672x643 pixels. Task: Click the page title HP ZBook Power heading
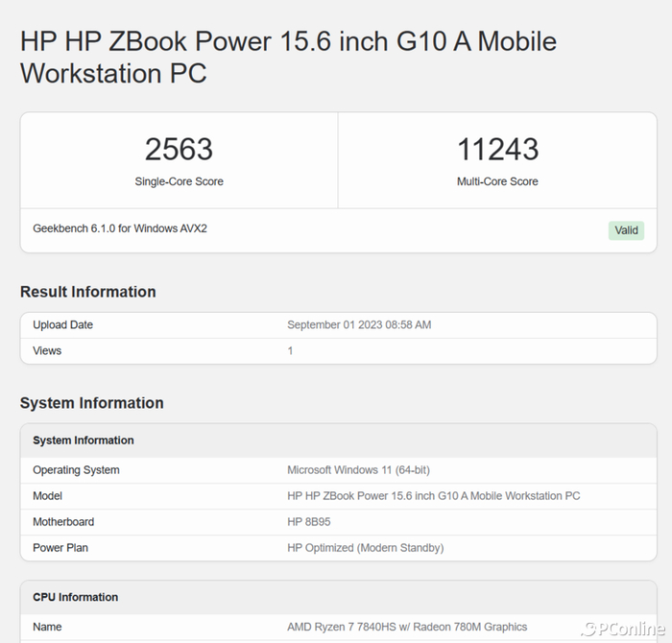[288, 57]
